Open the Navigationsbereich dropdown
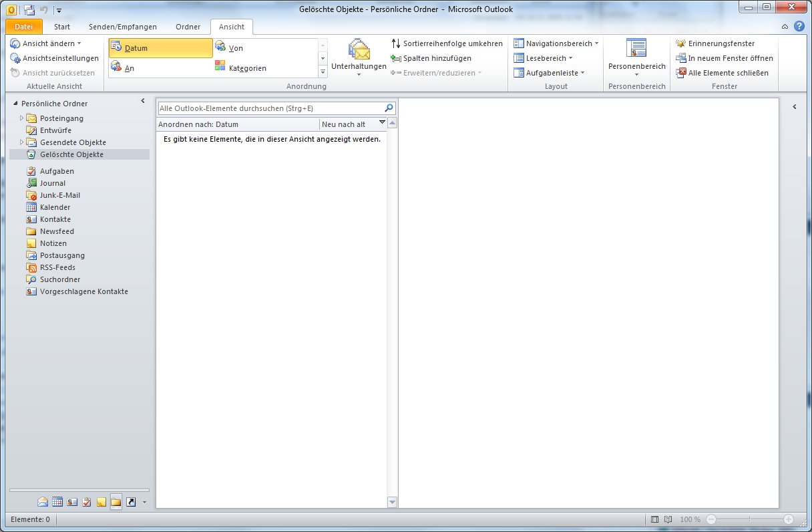 (x=556, y=43)
